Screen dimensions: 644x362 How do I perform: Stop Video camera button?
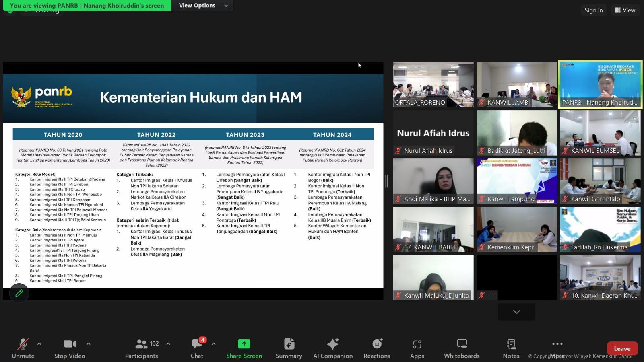70,348
